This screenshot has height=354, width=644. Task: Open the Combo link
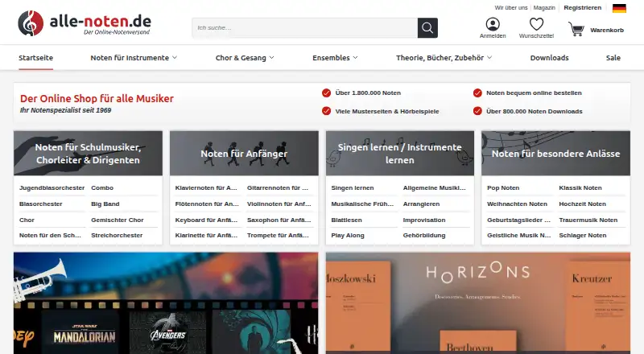coord(102,187)
